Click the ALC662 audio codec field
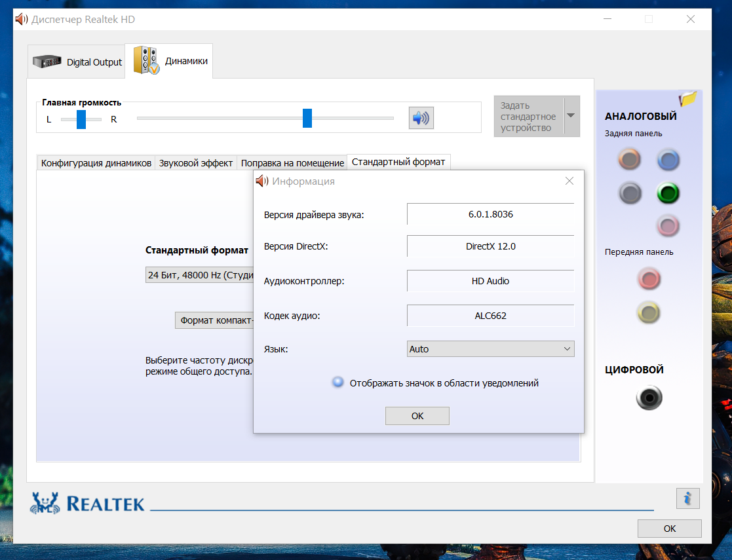The image size is (732, 560). tap(491, 316)
